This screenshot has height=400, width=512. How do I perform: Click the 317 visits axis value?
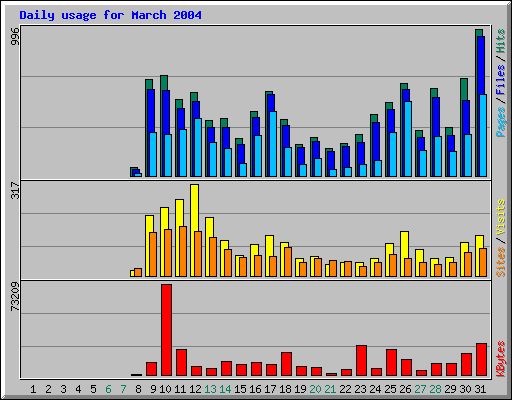(x=15, y=190)
